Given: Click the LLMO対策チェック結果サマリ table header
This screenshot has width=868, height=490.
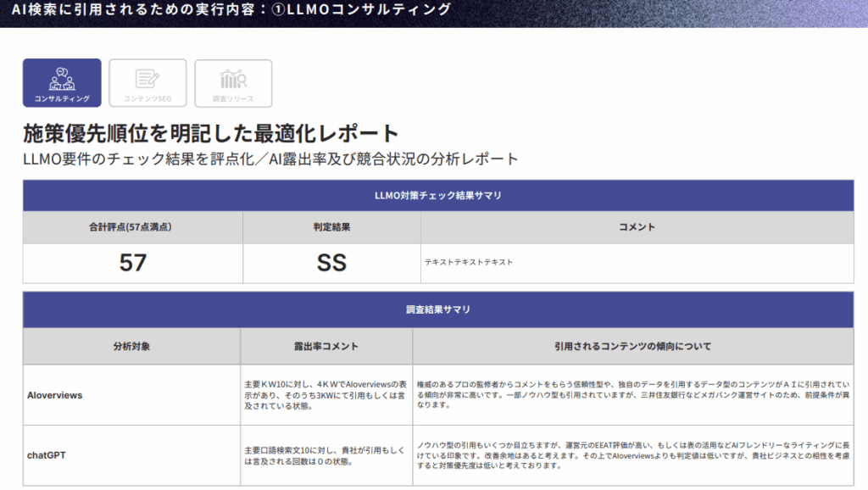Looking at the screenshot, I should [437, 196].
